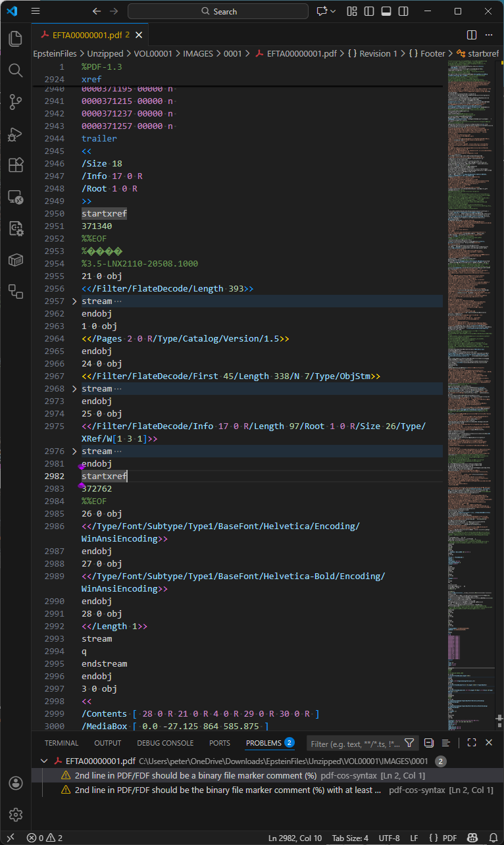Toggle the bottom Panel visibility
Screen dimensions: 504x845
point(386,11)
